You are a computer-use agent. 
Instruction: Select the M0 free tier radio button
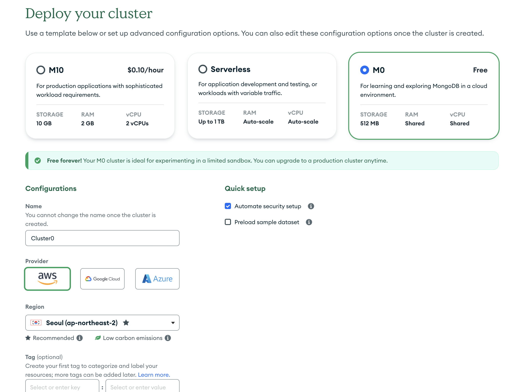(x=364, y=70)
